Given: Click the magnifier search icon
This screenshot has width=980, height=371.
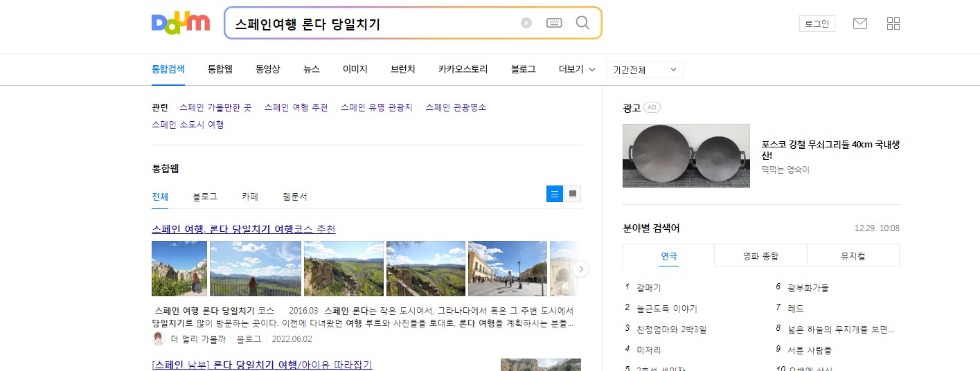Looking at the screenshot, I should (x=582, y=23).
